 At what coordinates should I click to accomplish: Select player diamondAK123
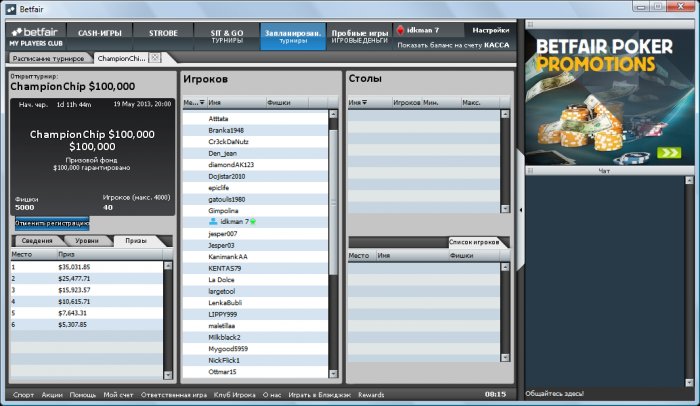pyautogui.click(x=255, y=164)
